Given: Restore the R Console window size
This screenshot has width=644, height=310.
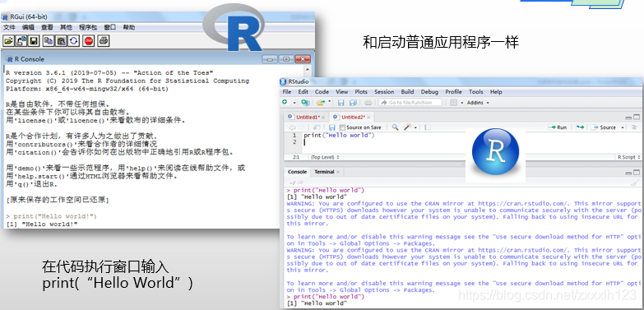Looking at the screenshot, I should point(286,59).
